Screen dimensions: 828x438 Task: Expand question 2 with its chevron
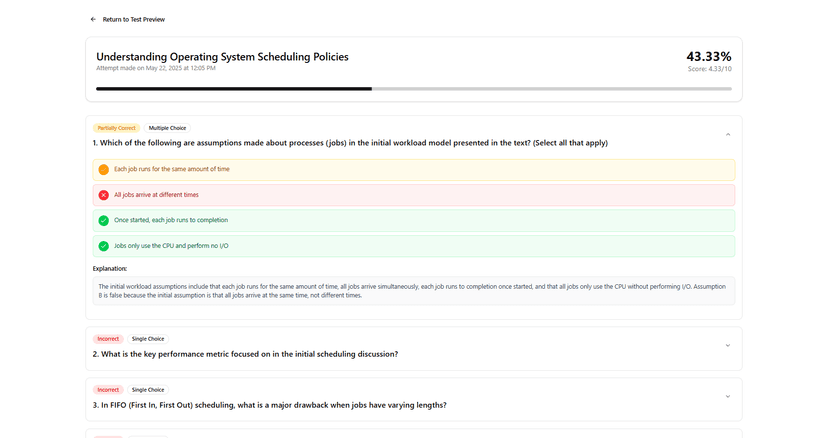tap(728, 346)
